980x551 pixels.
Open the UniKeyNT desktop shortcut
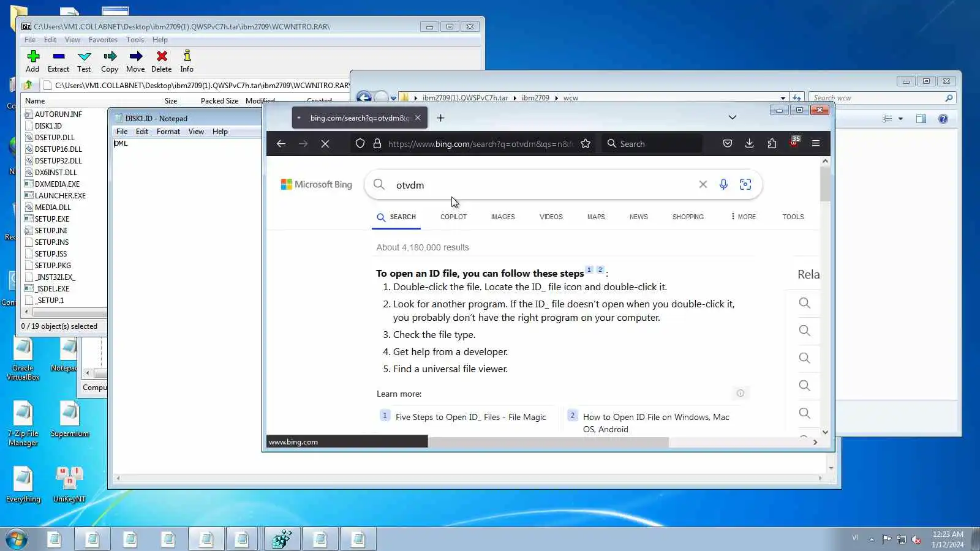69,485
